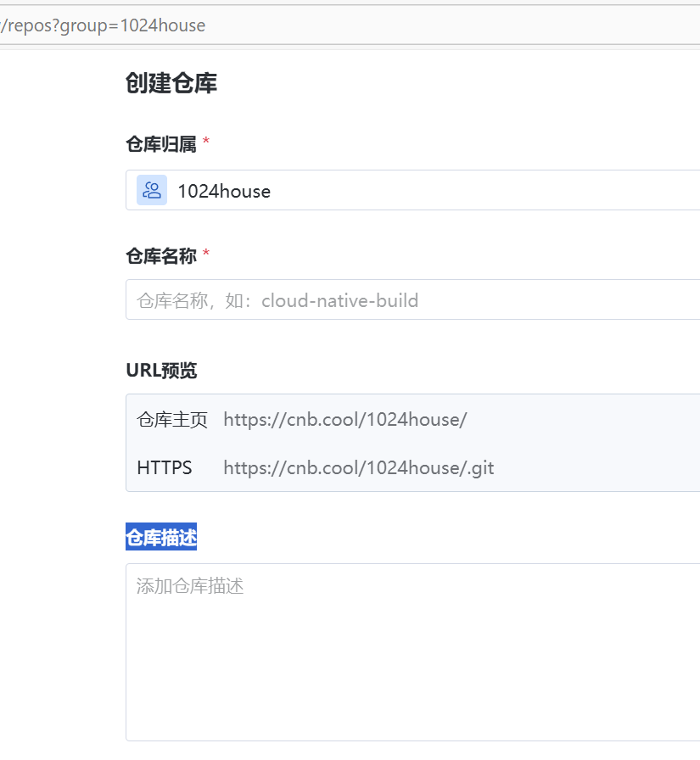This screenshot has width=700, height=760.
Task: Click the 仓库归属 field label
Action: pos(157,142)
